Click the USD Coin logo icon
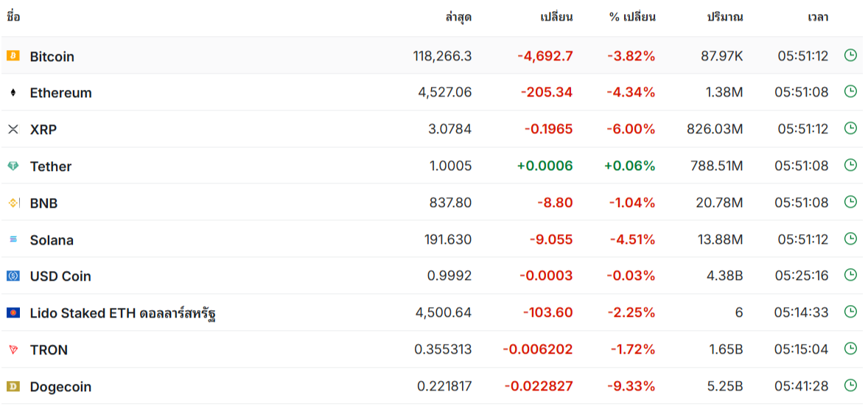 pyautogui.click(x=13, y=276)
